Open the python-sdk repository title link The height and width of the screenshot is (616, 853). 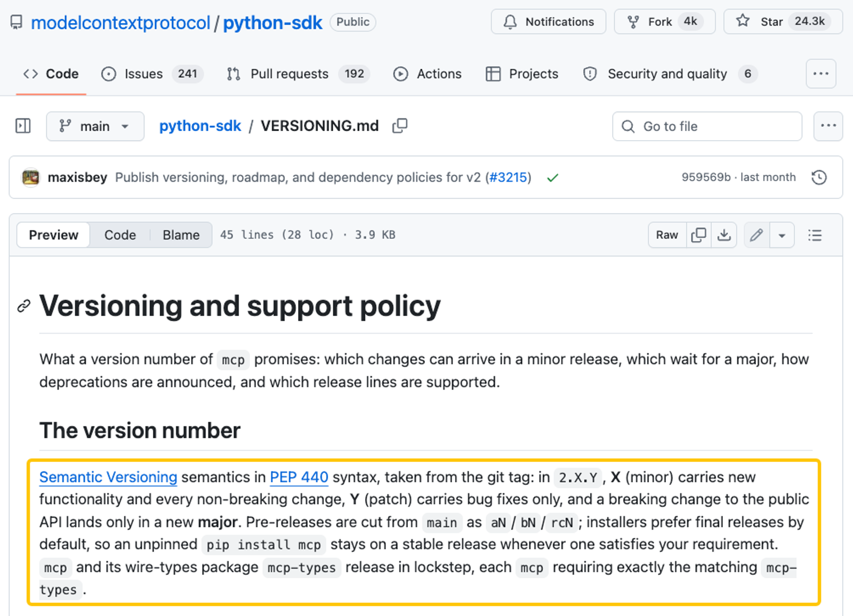272,22
